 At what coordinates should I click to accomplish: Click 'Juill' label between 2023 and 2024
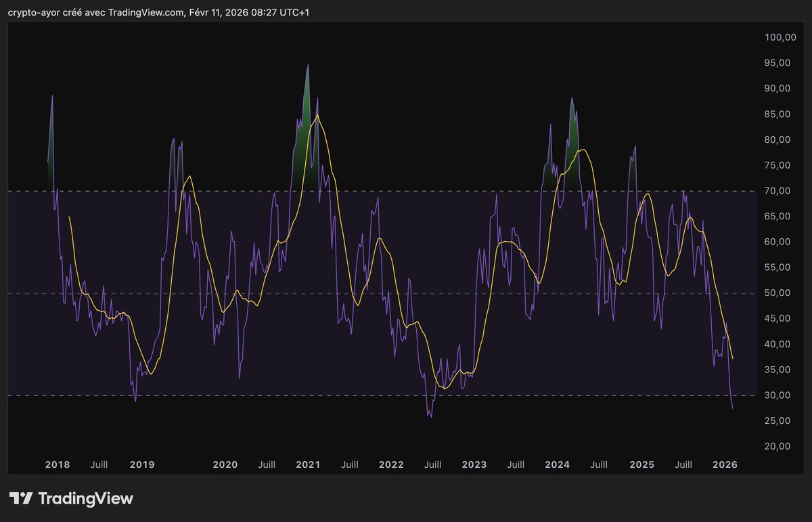pos(516,465)
